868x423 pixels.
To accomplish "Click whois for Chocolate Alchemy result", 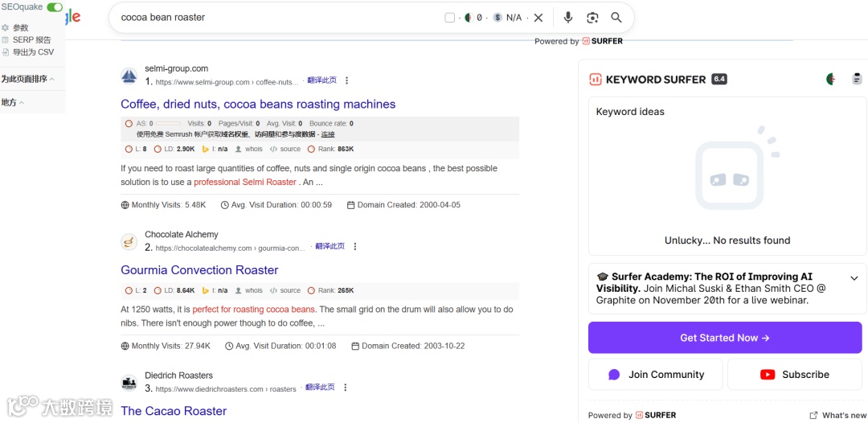I will [248, 290].
